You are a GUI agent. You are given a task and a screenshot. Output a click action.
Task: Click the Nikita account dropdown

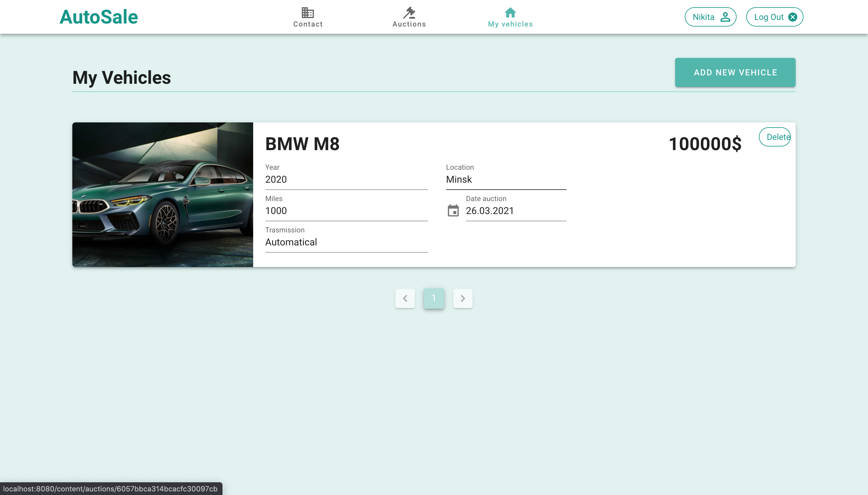point(710,17)
